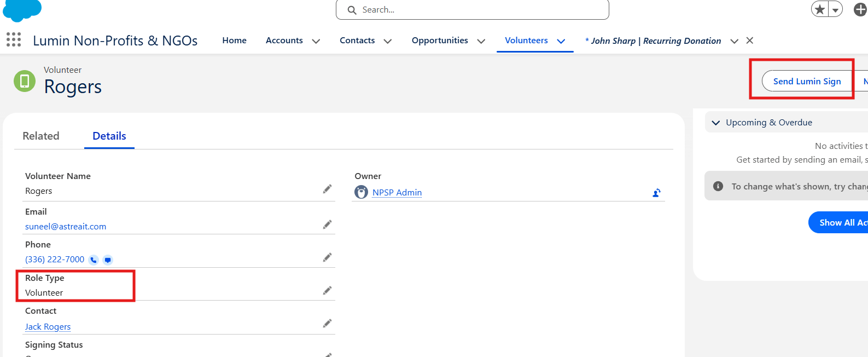Click the search magnifier icon
Viewport: 868px width, 357px height.
(352, 10)
